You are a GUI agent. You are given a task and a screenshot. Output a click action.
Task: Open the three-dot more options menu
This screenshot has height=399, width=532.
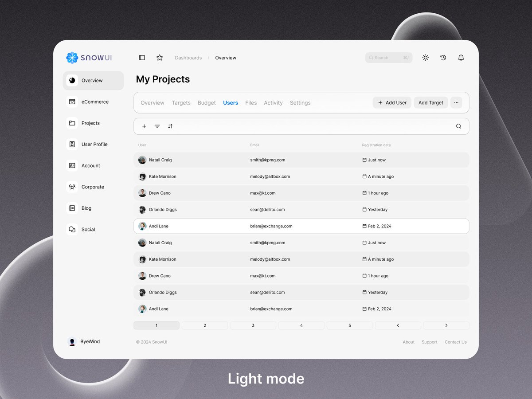pyautogui.click(x=456, y=102)
